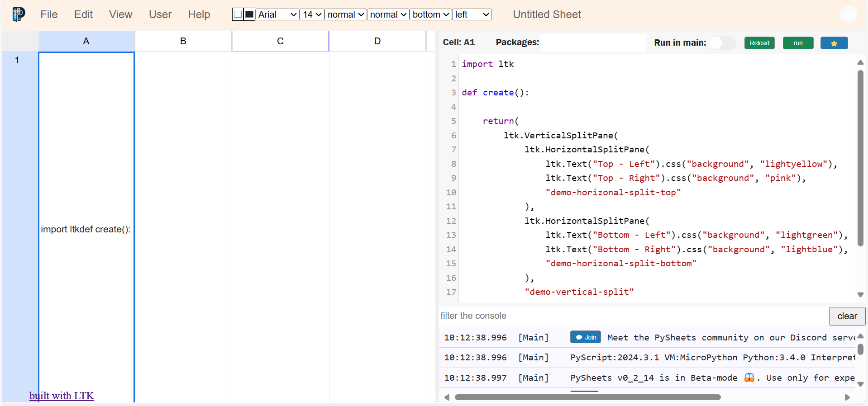Open the View menu
Viewport: 868px width, 406px height.
[120, 14]
